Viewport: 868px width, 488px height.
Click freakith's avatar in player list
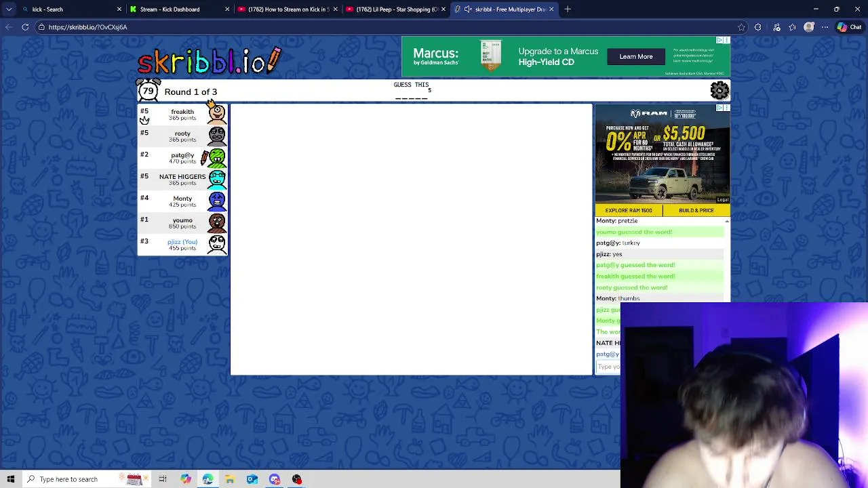tap(217, 114)
